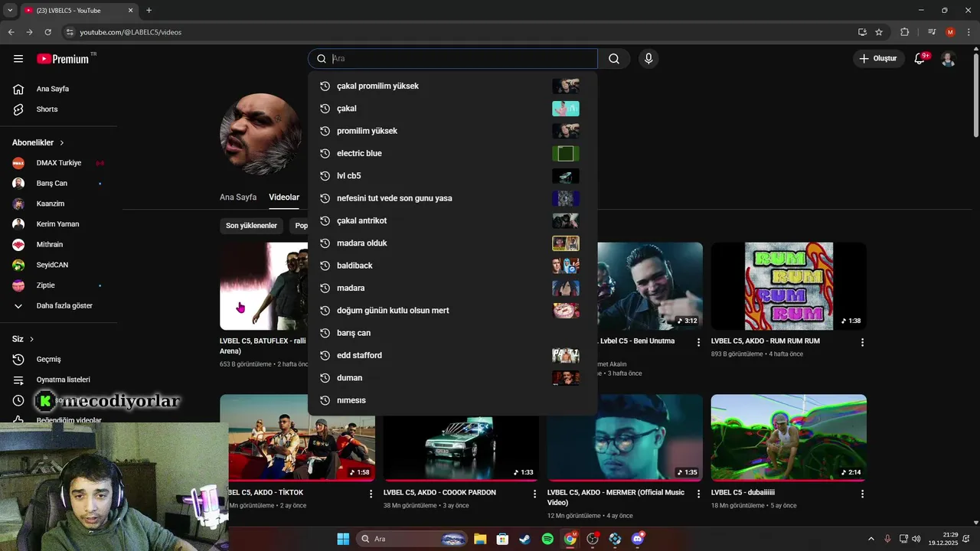Image resolution: width=980 pixels, height=551 pixels.
Task: Select suggestion "electric blue"
Action: pos(452,154)
